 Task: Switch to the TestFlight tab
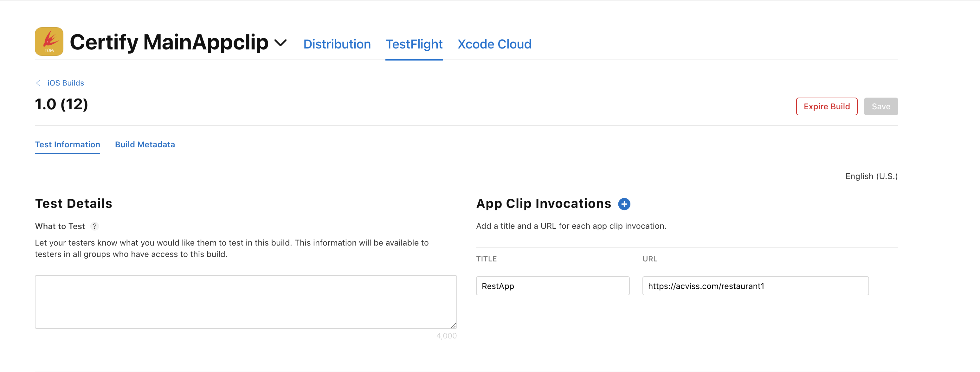(x=414, y=44)
